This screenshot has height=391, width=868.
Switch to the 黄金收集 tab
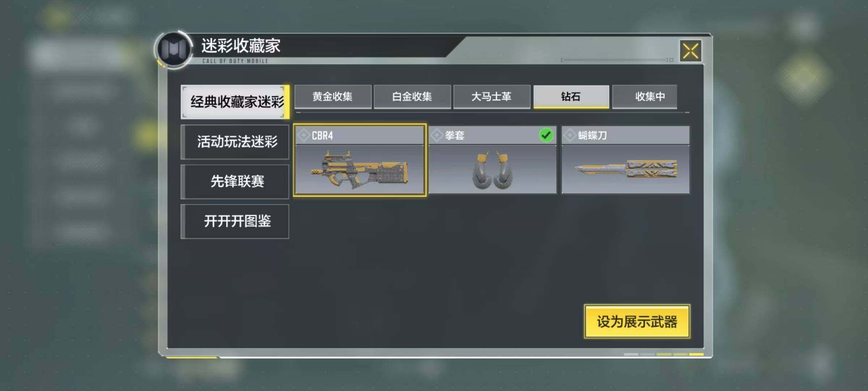pos(333,97)
